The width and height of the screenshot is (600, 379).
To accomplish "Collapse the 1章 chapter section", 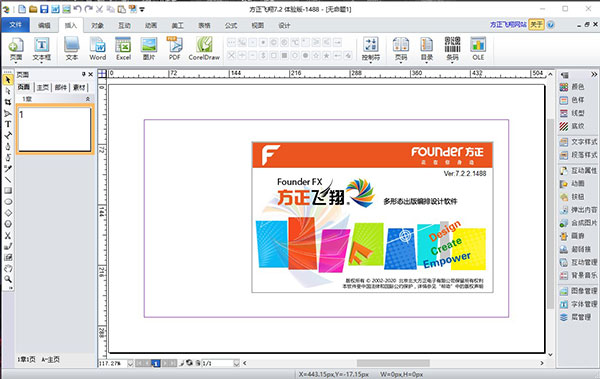I will [88, 99].
